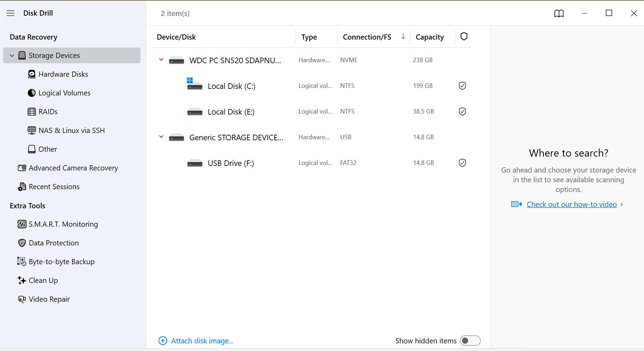
Task: Open the Video Repair tool
Action: click(x=49, y=299)
